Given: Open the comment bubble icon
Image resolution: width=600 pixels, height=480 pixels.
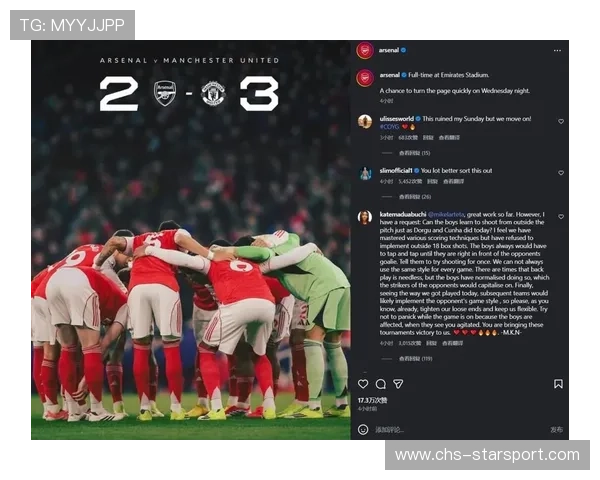Looking at the screenshot, I should coord(380,384).
